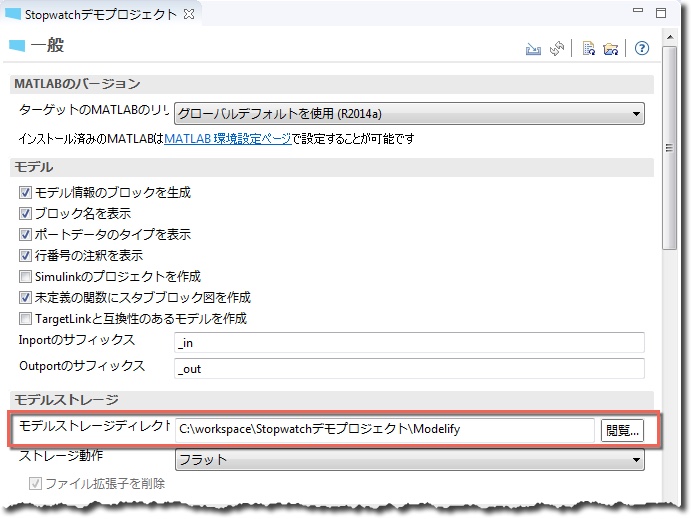691x519 pixels.
Task: Click the folder reload toolbar icon
Action: click(x=611, y=48)
